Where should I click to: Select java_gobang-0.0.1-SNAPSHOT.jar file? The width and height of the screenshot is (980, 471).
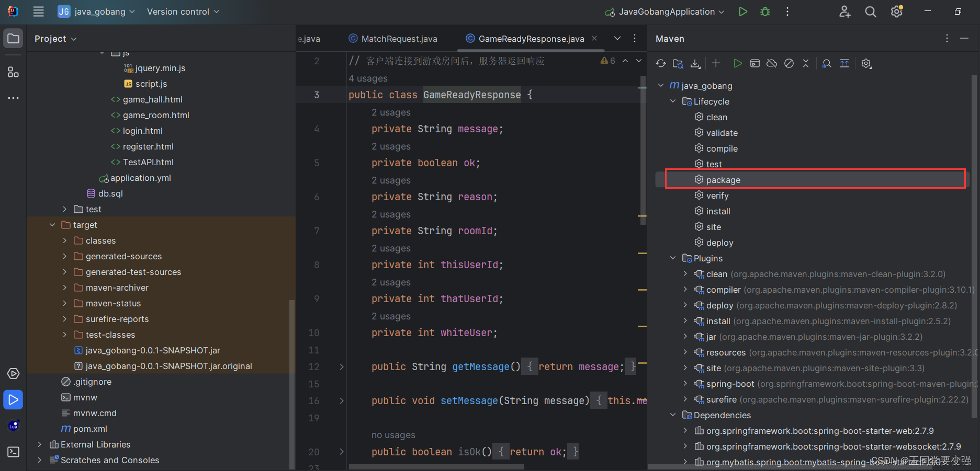[x=147, y=350]
